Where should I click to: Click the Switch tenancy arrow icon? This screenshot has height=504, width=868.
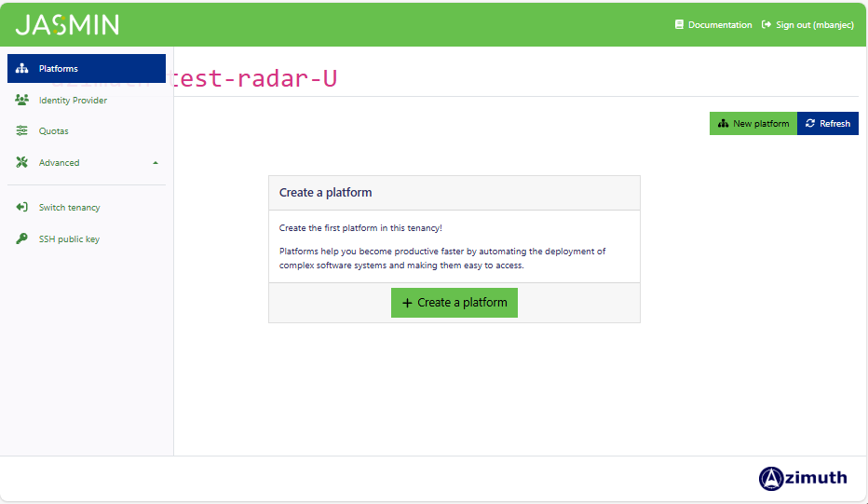pos(22,208)
